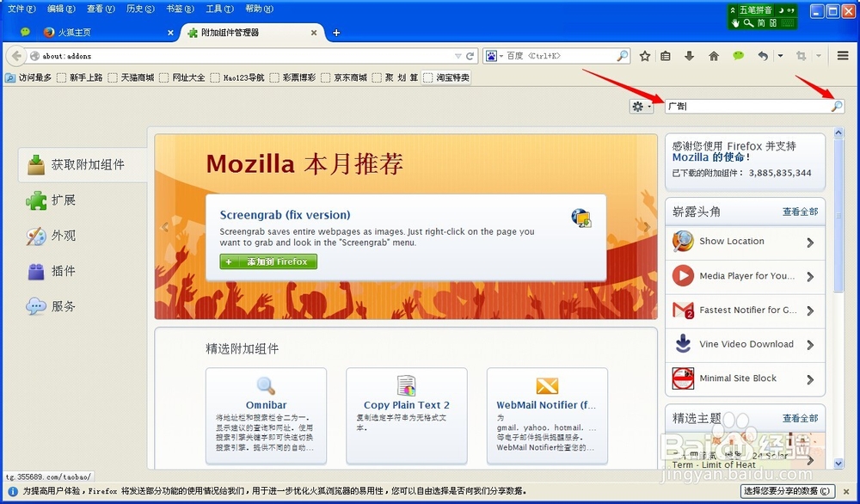The width and height of the screenshot is (860, 504).
Task: Open the 历史 menu
Action: (x=140, y=9)
